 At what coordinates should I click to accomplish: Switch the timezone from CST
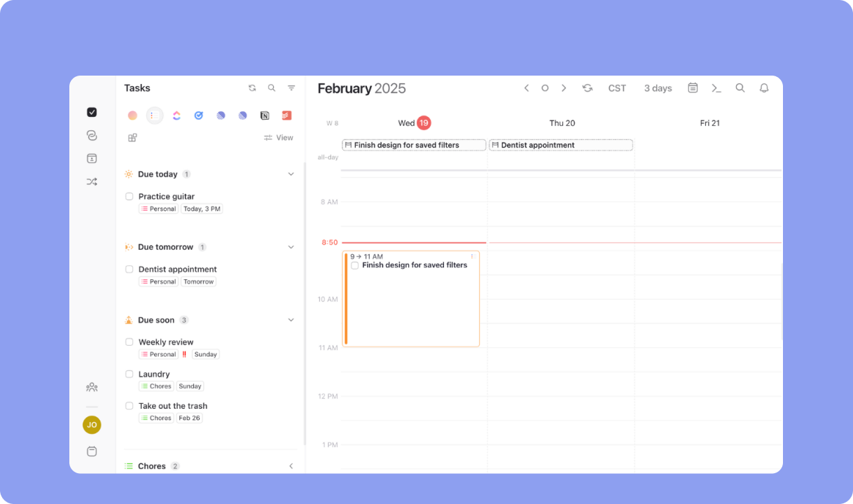[x=617, y=87]
